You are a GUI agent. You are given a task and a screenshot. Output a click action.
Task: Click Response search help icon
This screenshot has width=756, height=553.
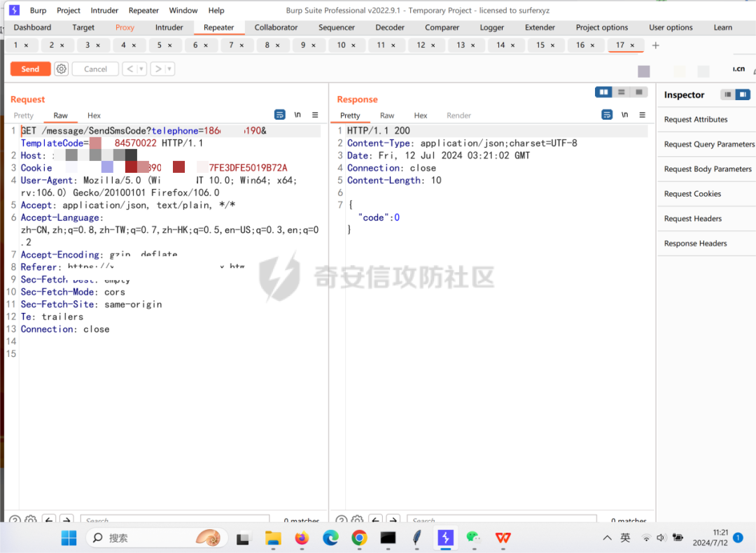342,520
